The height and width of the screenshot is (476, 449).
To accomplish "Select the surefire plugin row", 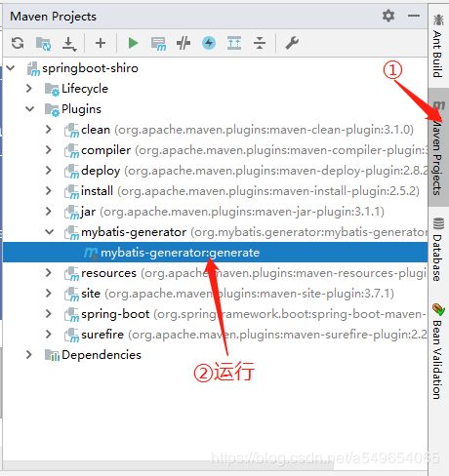I will [216, 335].
